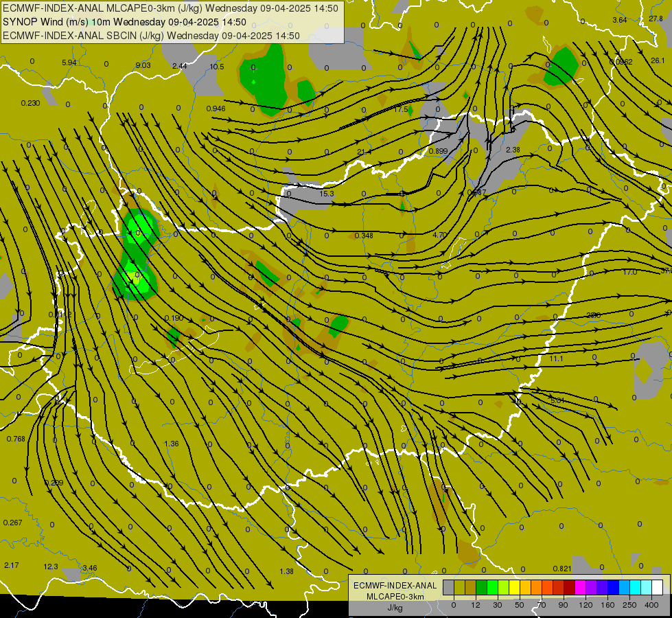Click the map value '2.44'
This screenshot has height=618, width=672.
click(x=180, y=66)
